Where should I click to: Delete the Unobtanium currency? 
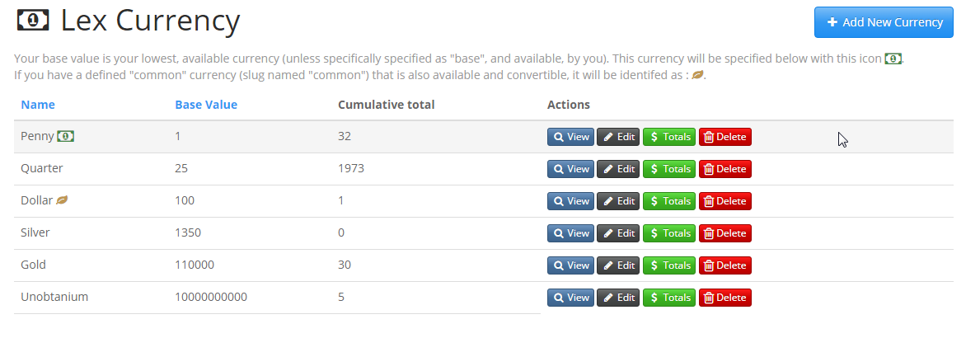click(x=725, y=298)
